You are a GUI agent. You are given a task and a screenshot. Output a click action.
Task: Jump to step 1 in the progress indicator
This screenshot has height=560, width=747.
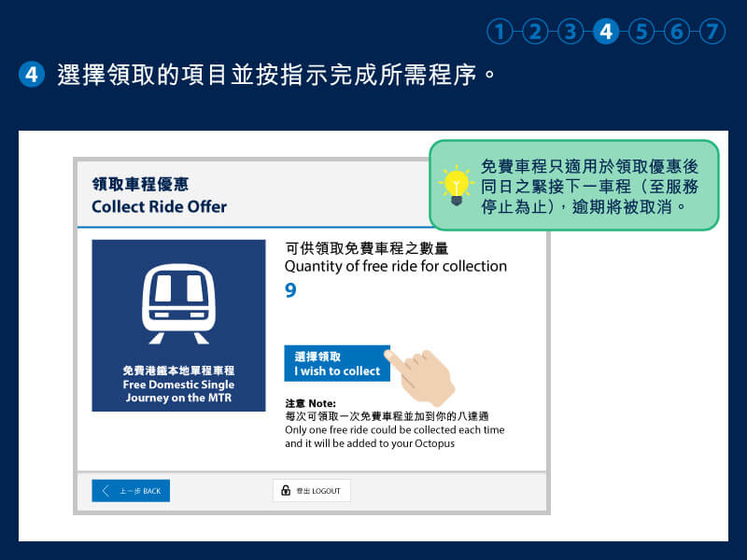(500, 32)
